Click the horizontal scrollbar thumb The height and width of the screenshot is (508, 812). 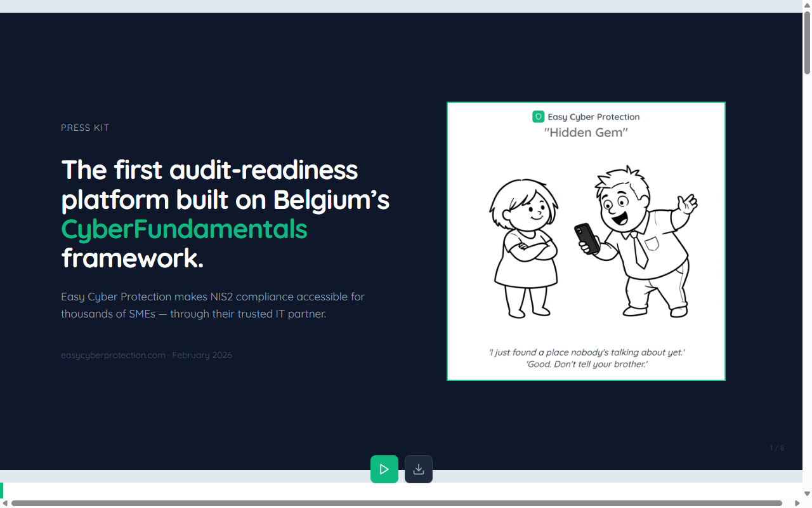(x=396, y=503)
